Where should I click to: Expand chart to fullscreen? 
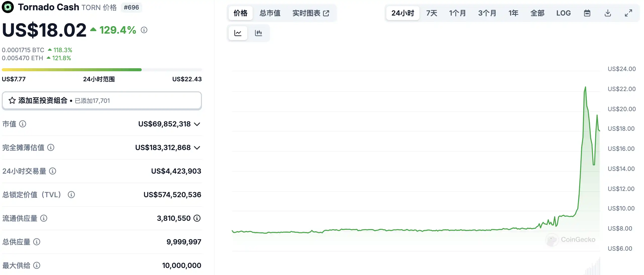(628, 13)
